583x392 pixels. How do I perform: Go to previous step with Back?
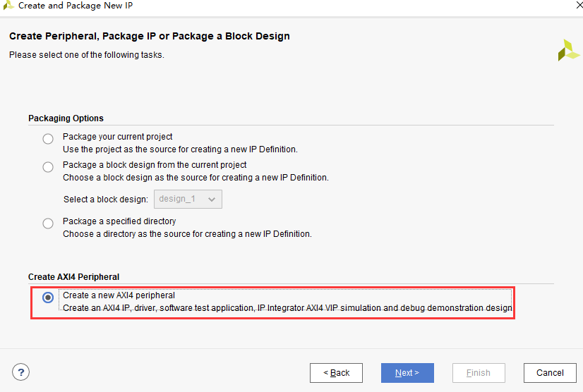click(336, 373)
